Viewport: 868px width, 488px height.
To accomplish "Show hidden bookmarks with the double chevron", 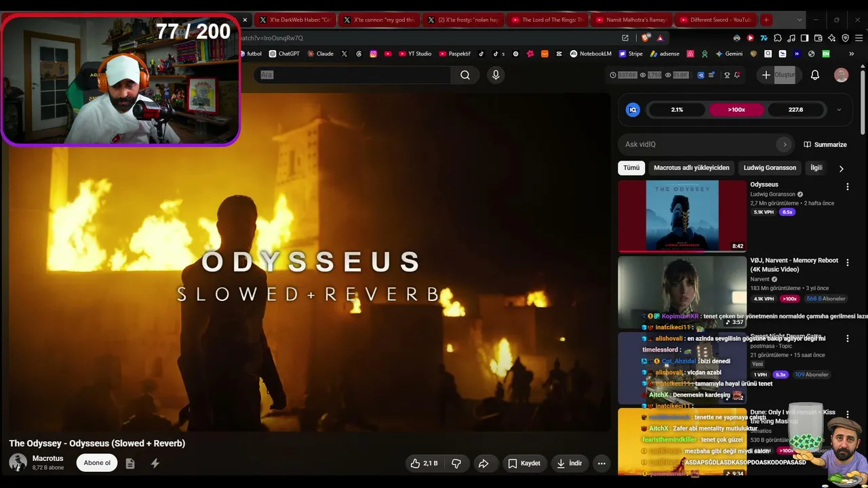I will [851, 54].
